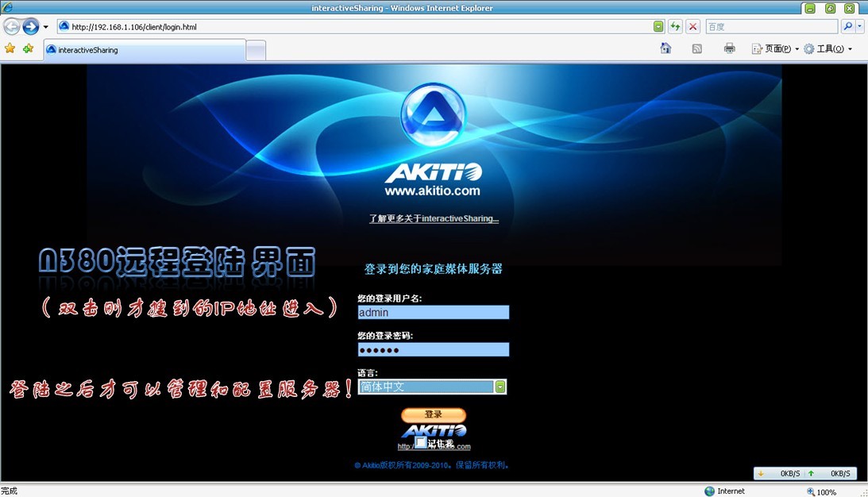Open a new blank tab
This screenshot has height=497, width=868.
[256, 50]
